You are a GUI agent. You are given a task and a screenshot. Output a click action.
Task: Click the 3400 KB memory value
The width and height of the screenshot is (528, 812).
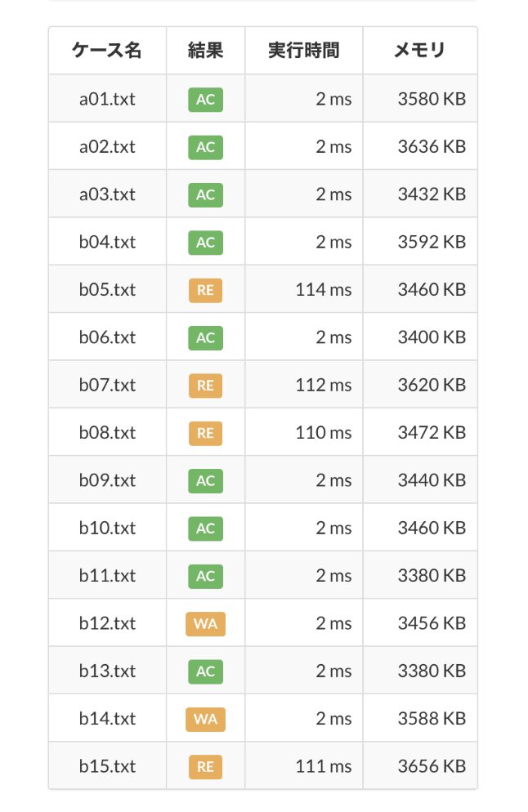[432, 337]
